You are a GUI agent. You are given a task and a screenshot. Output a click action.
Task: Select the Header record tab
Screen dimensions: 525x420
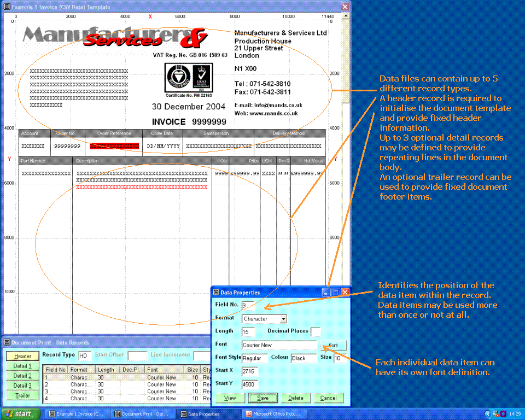22,357
